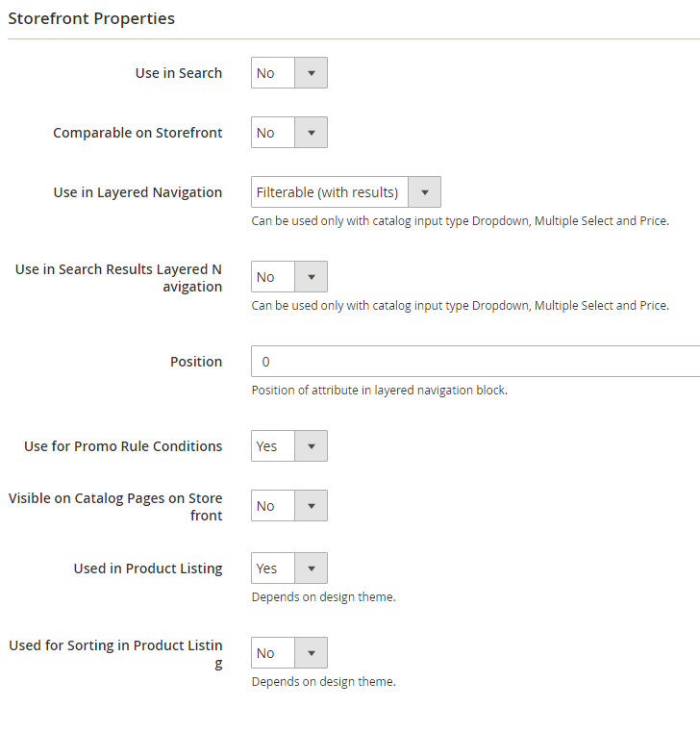Click the Storefront Properties section heading
Screen dimensions: 700x733
(91, 18)
